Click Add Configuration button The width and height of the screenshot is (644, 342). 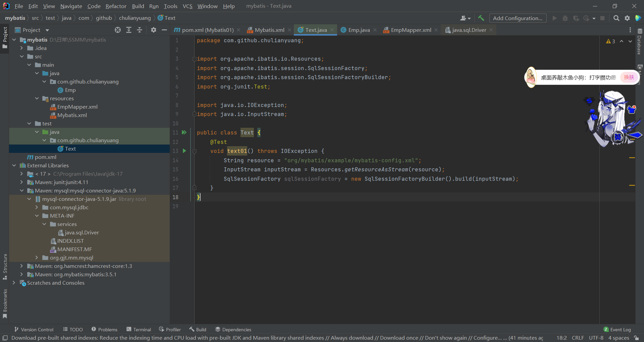tap(517, 18)
